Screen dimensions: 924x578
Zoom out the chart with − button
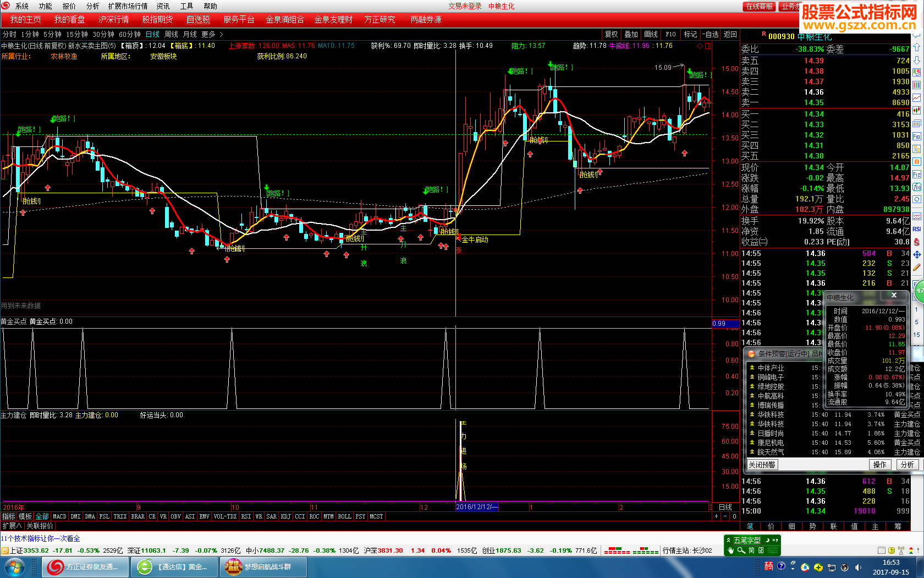tap(725, 516)
